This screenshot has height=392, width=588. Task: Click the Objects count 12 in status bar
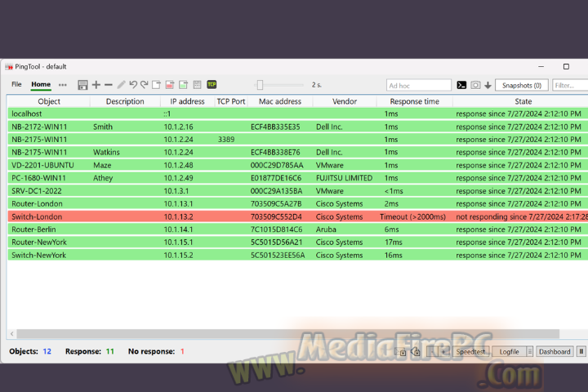[47, 351]
